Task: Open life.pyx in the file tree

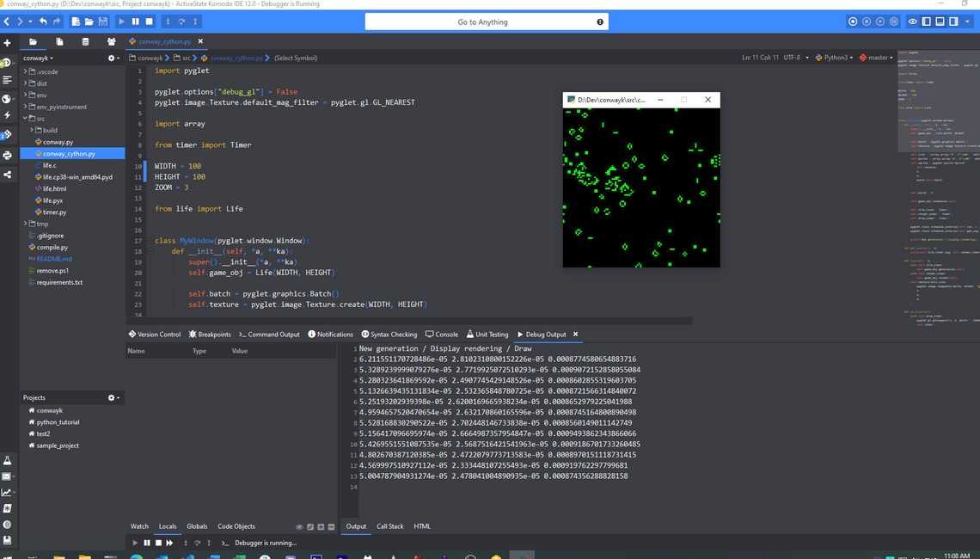Action: click(52, 200)
